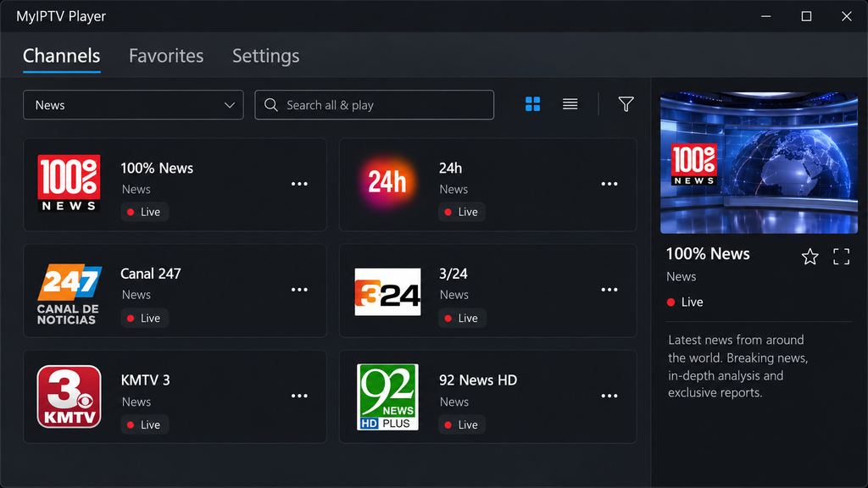Click the 92 News HD logo
This screenshot has height=488, width=868.
(387, 396)
